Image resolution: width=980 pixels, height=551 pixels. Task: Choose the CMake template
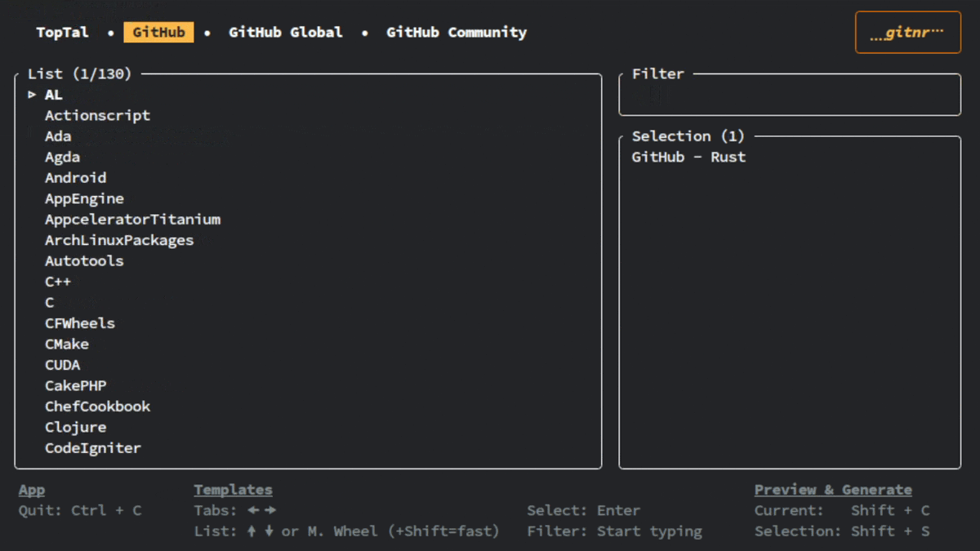point(66,344)
